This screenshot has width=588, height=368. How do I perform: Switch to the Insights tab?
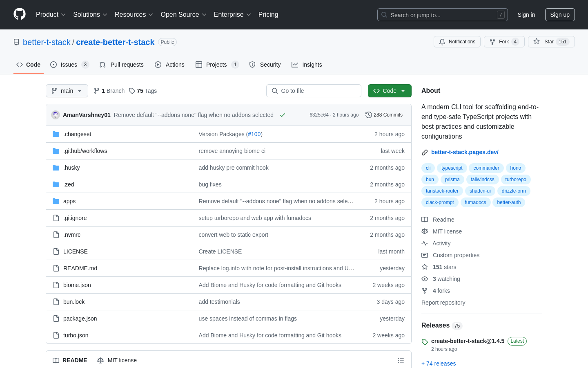pyautogui.click(x=307, y=65)
